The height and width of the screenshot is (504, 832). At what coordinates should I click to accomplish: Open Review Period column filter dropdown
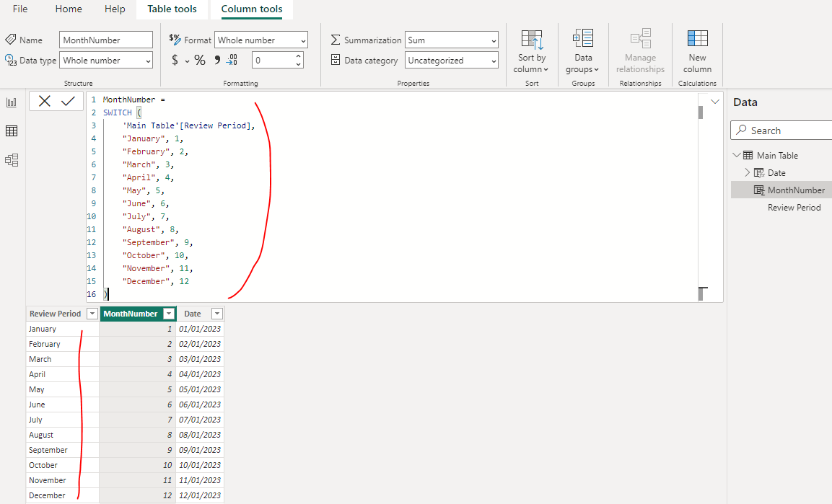(x=92, y=314)
